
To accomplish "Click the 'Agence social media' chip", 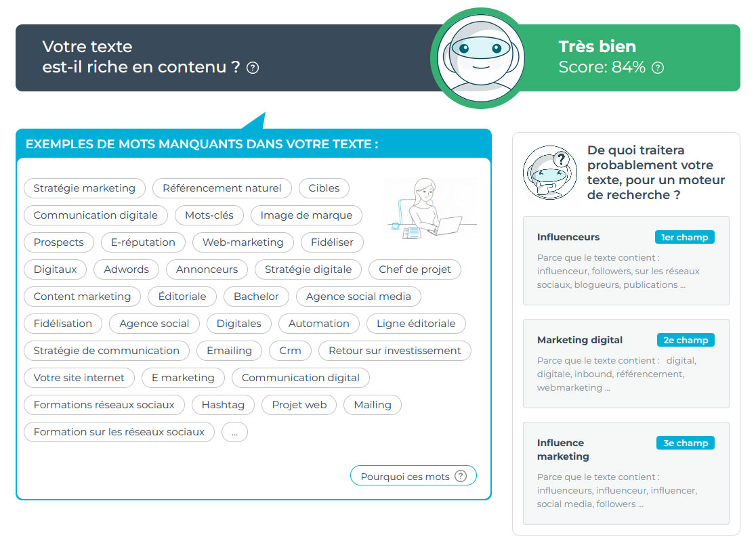I will pyautogui.click(x=359, y=297).
